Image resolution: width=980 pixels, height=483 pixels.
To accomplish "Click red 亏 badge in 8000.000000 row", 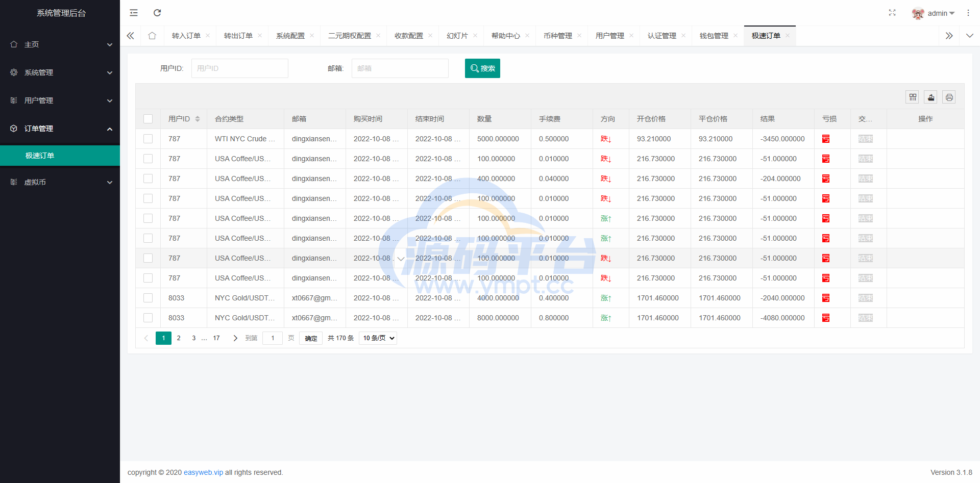I will pyautogui.click(x=826, y=318).
